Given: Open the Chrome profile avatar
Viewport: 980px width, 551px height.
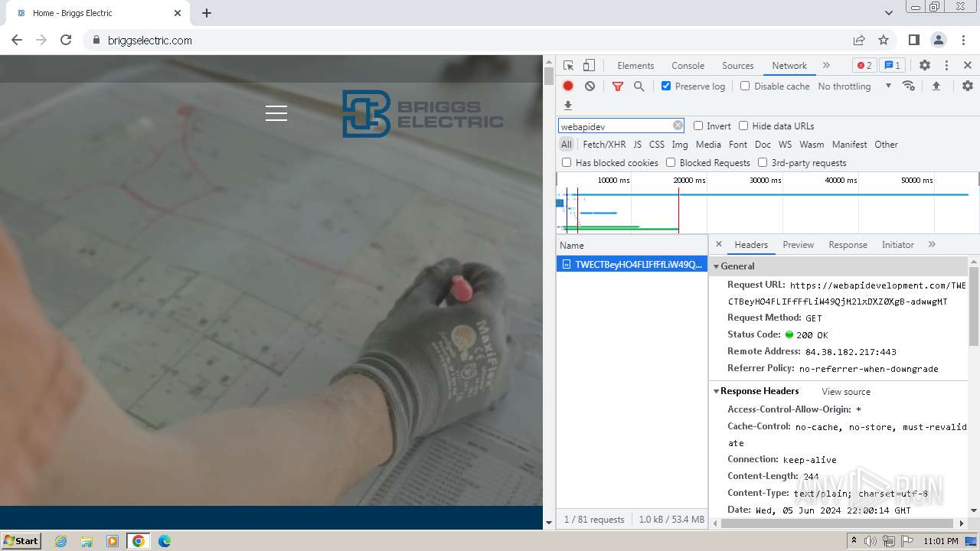Looking at the screenshot, I should coord(938,40).
